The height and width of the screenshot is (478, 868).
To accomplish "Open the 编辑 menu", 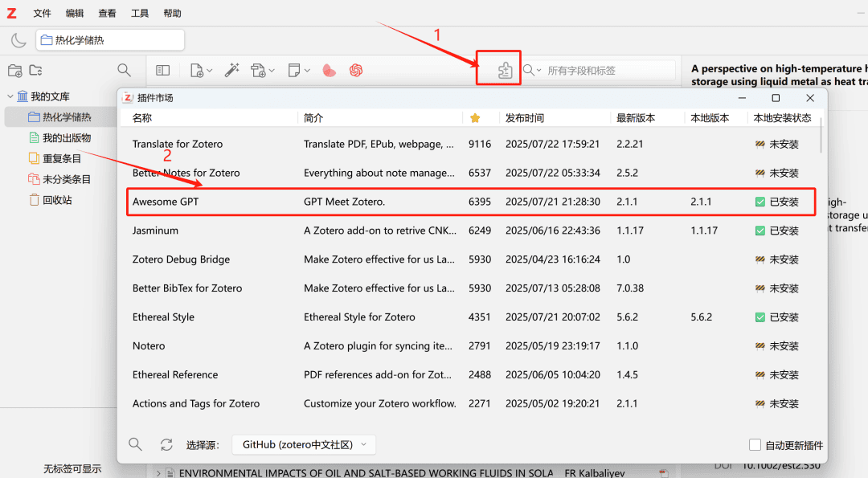I will click(x=75, y=13).
